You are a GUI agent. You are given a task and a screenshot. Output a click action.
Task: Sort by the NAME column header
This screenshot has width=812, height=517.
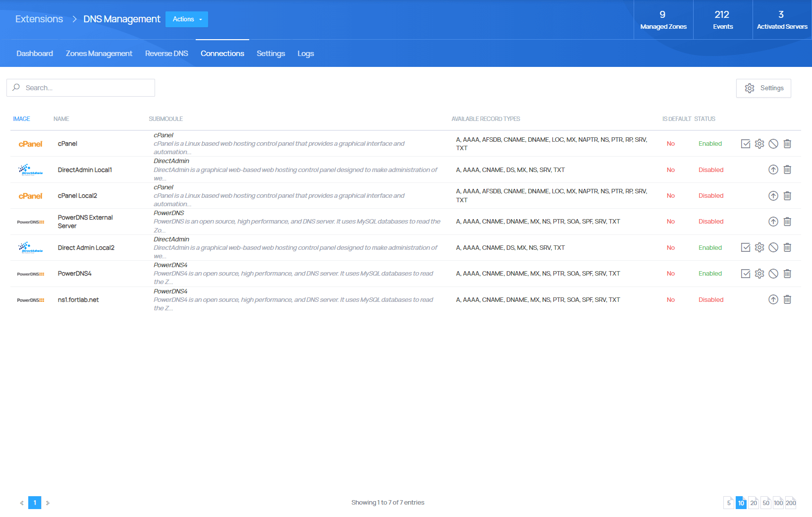pyautogui.click(x=61, y=119)
